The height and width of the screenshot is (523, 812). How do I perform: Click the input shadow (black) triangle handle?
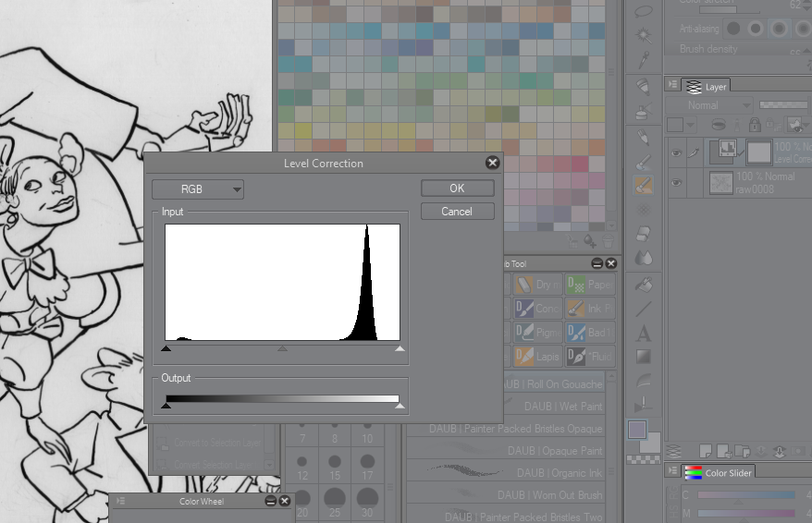pos(166,348)
